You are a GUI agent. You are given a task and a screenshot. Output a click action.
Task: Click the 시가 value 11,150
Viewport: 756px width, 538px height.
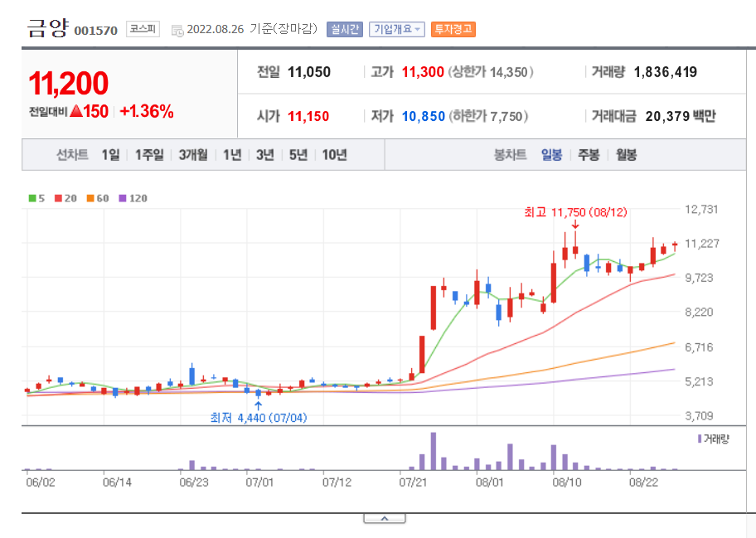pos(308,116)
